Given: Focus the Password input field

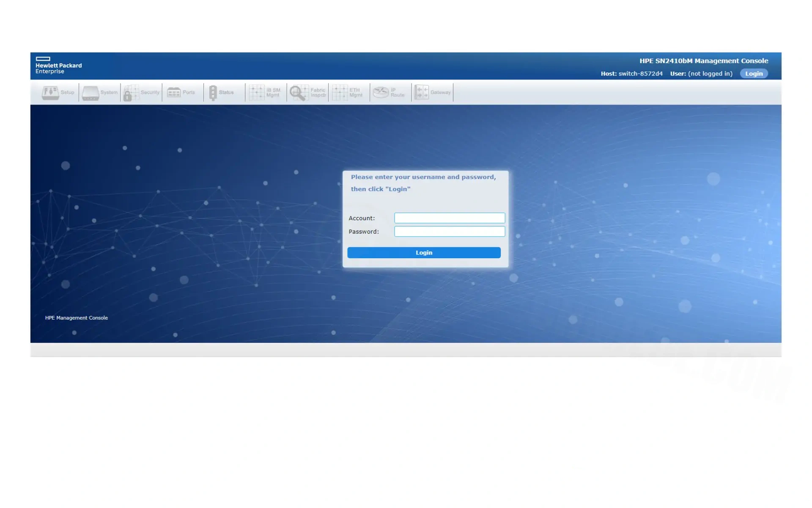Looking at the screenshot, I should coord(449,232).
